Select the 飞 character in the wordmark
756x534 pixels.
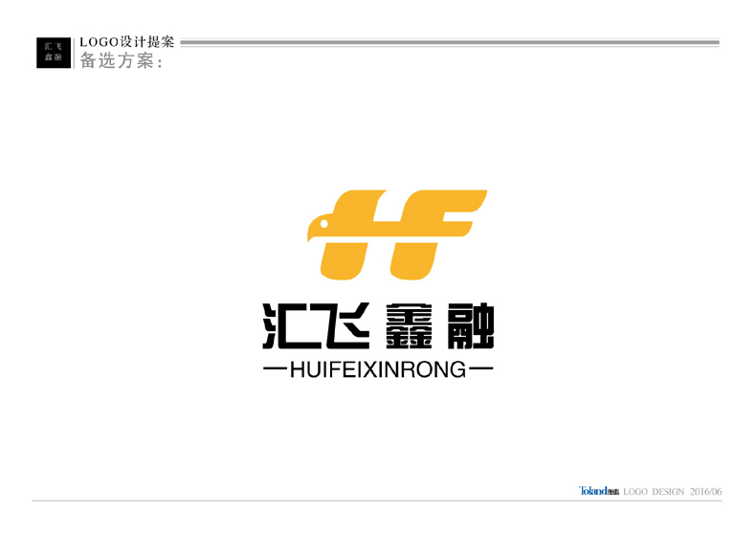(342, 325)
